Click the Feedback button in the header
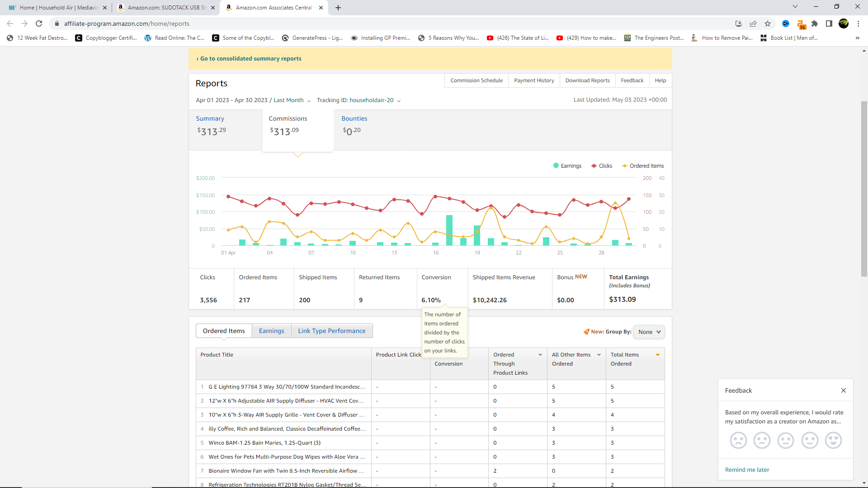The image size is (868, 488). 632,80
